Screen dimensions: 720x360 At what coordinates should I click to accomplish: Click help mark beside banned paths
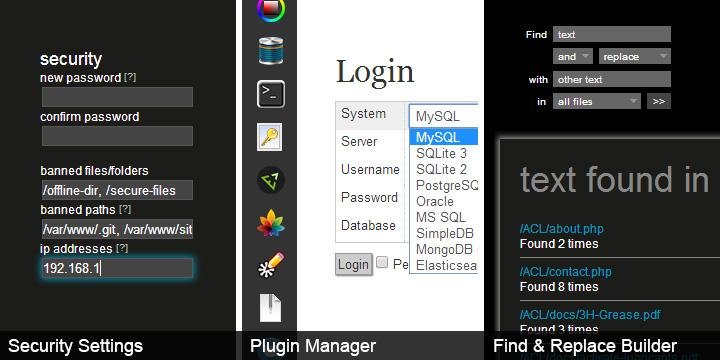click(125, 209)
